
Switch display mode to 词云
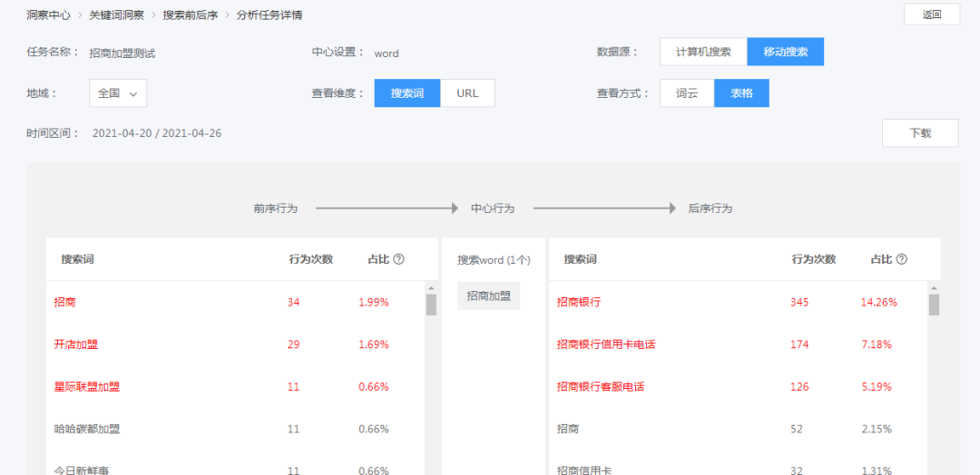pos(687,93)
